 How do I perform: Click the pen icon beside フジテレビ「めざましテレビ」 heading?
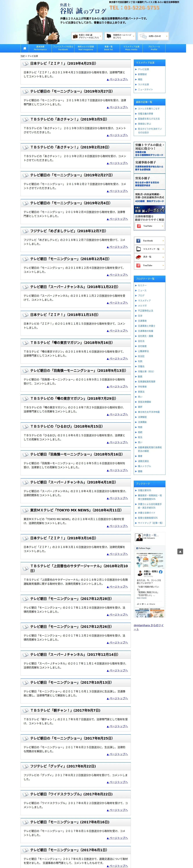(25, 231)
